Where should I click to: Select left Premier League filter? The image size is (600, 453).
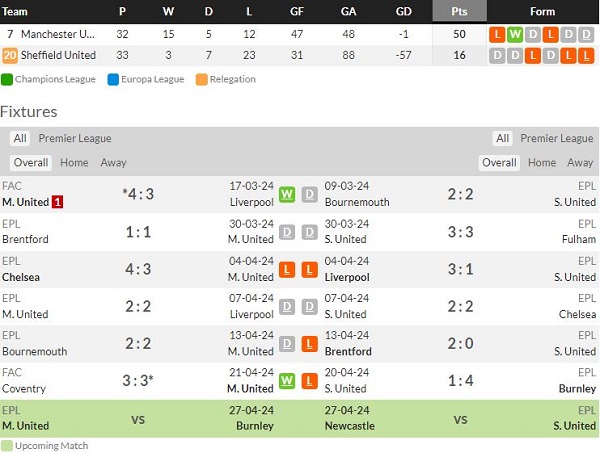pos(75,139)
